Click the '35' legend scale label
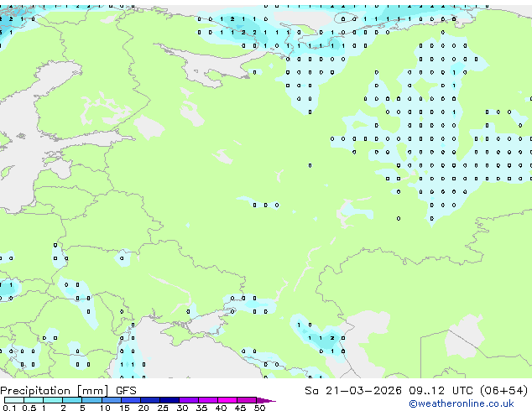The image size is (532, 411). pos(201,408)
